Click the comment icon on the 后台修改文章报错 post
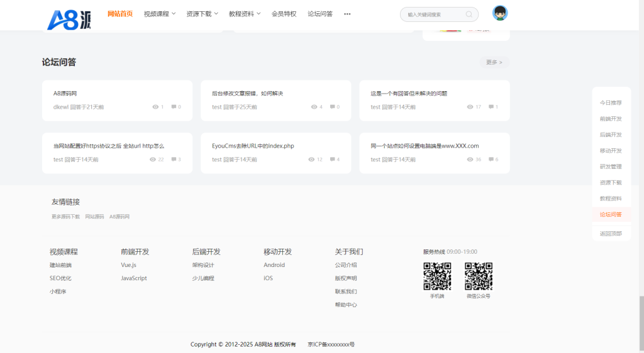 [x=332, y=107]
